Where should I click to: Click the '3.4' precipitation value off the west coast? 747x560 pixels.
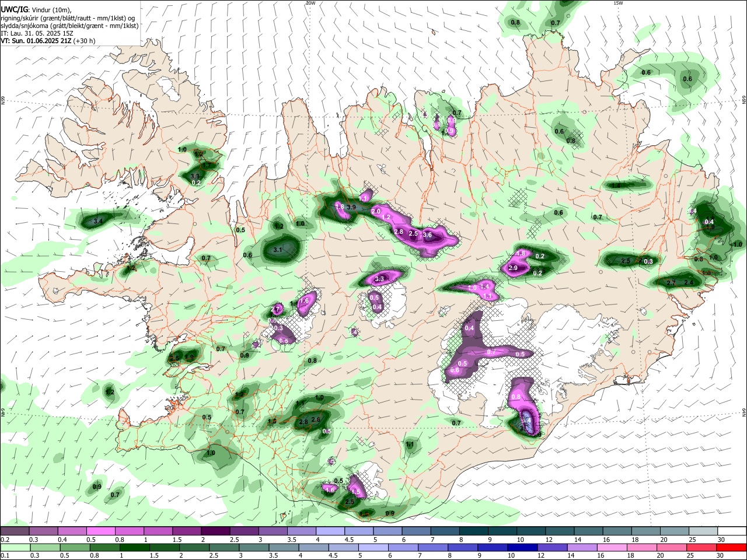click(x=98, y=221)
